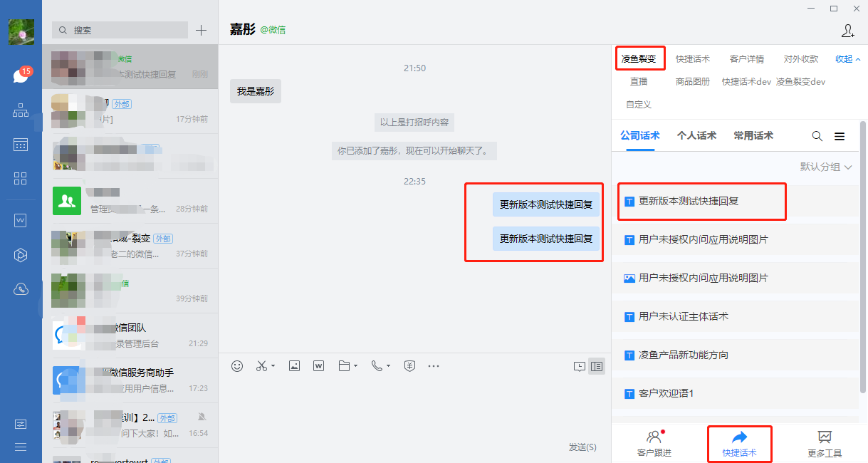This screenshot has width=868, height=463.
Task: Expand the 默认分组 group dropdown
Action: (x=826, y=167)
